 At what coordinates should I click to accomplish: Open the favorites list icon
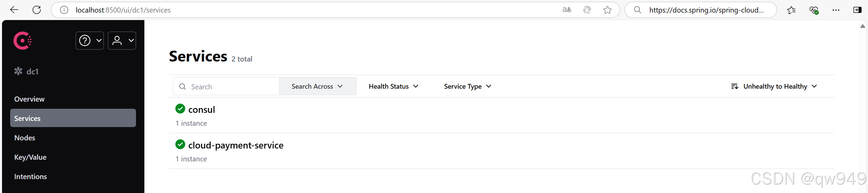[791, 10]
